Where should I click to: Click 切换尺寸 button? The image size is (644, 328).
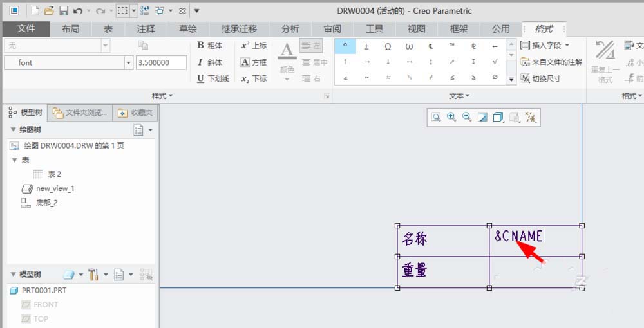point(540,78)
